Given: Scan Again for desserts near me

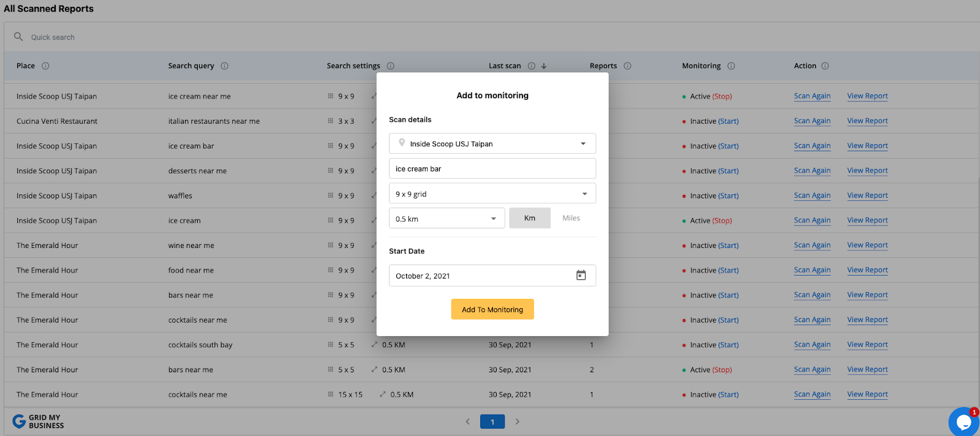Looking at the screenshot, I should tap(812, 171).
